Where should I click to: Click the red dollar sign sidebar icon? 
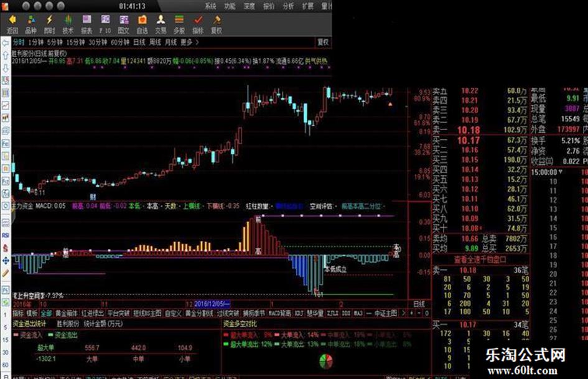point(5,248)
